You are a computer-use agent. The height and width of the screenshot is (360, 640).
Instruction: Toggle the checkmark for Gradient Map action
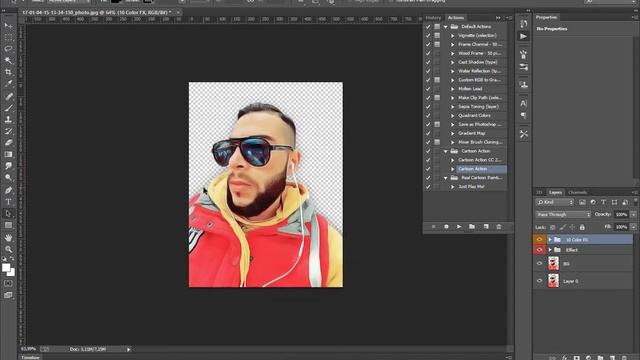tap(428, 133)
